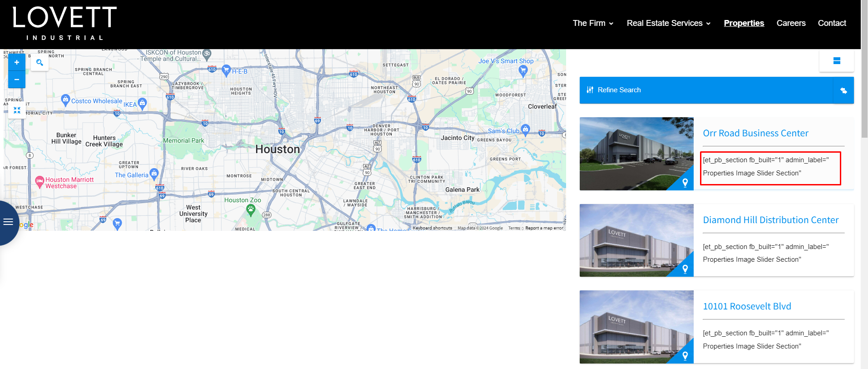868x369 pixels.
Task: Click the Cloverleaf map label
Action: (x=542, y=107)
